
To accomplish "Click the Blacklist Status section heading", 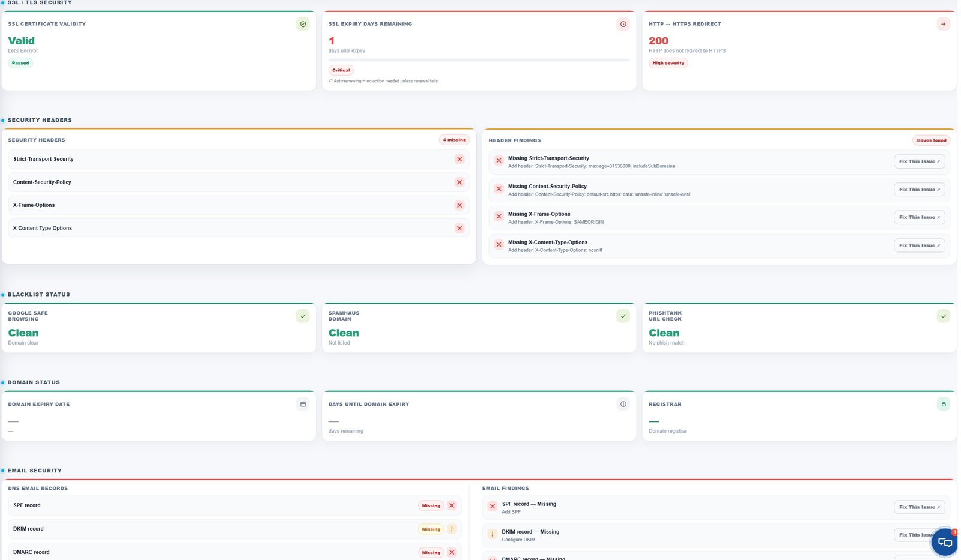I will (38, 294).
